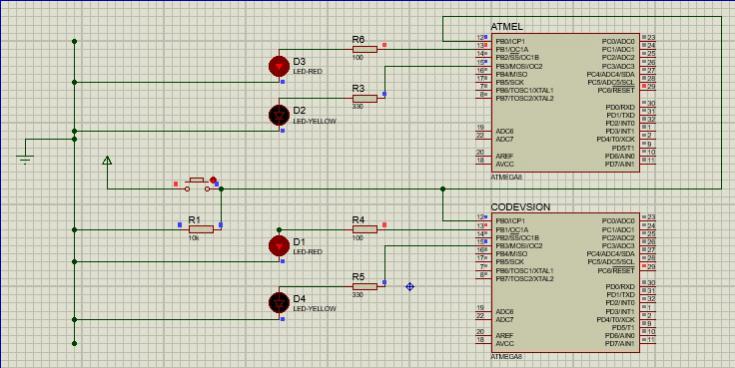The image size is (735, 368).
Task: Click the CODEVSION component label
Action: click(520, 207)
